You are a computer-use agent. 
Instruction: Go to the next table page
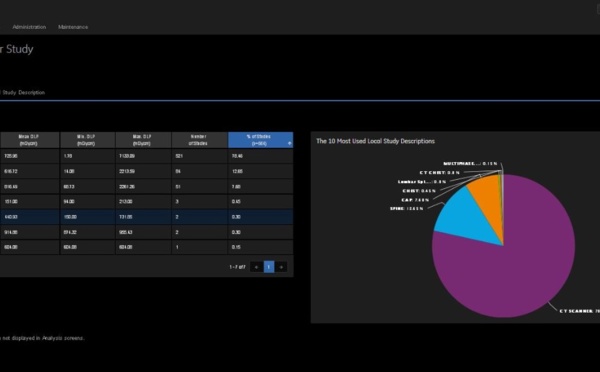[281, 267]
